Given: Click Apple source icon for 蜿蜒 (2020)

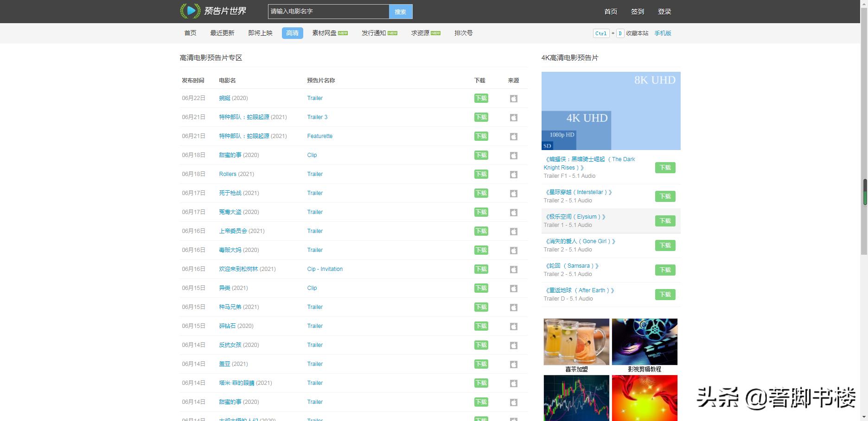Looking at the screenshot, I should [x=514, y=99].
